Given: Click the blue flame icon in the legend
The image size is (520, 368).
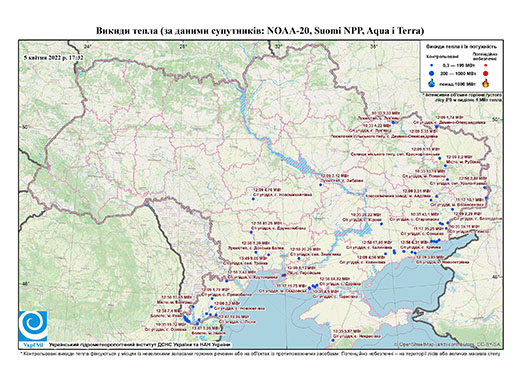Looking at the screenshot, I should tap(432, 83).
